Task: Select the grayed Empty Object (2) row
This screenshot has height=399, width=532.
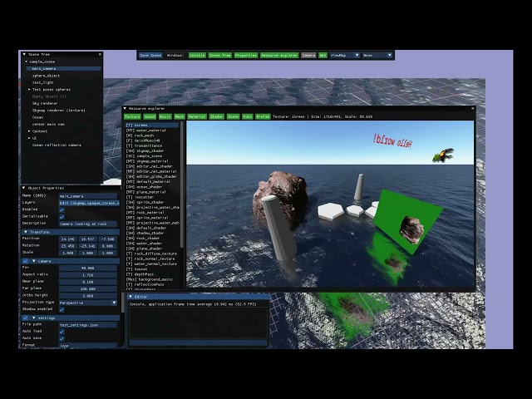Action: pos(49,96)
